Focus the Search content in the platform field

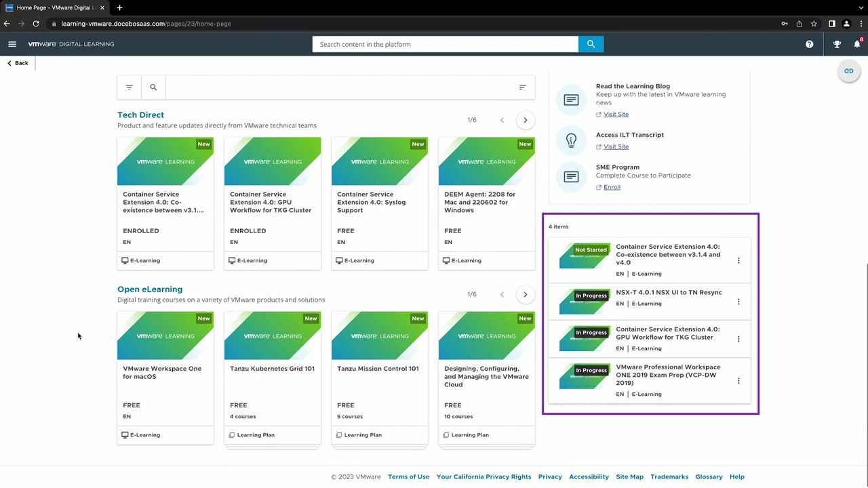tap(445, 44)
